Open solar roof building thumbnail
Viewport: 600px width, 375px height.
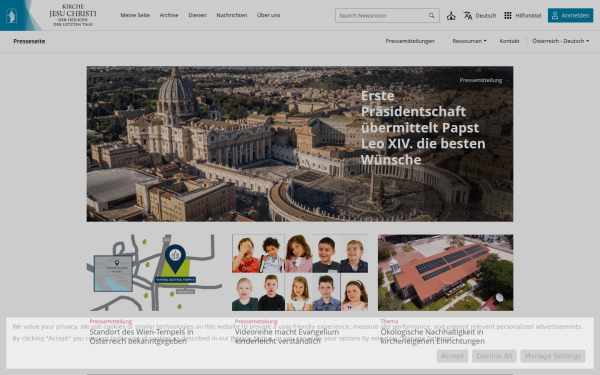(445, 272)
